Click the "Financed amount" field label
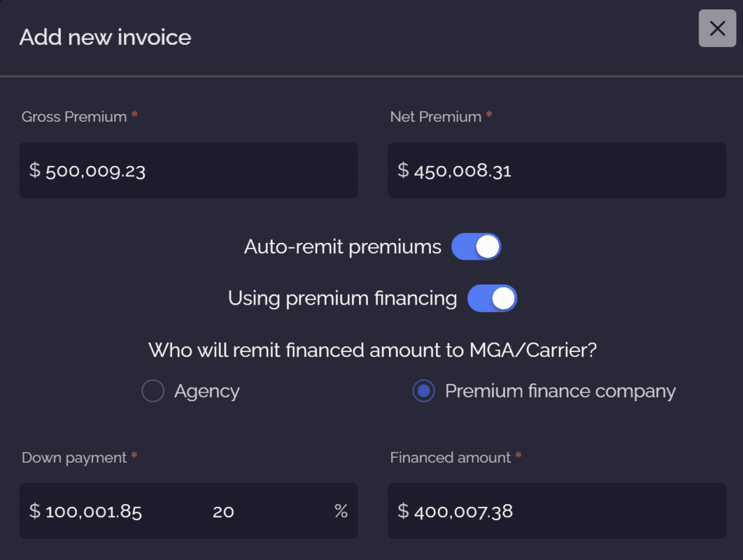The width and height of the screenshot is (743, 560). (450, 458)
